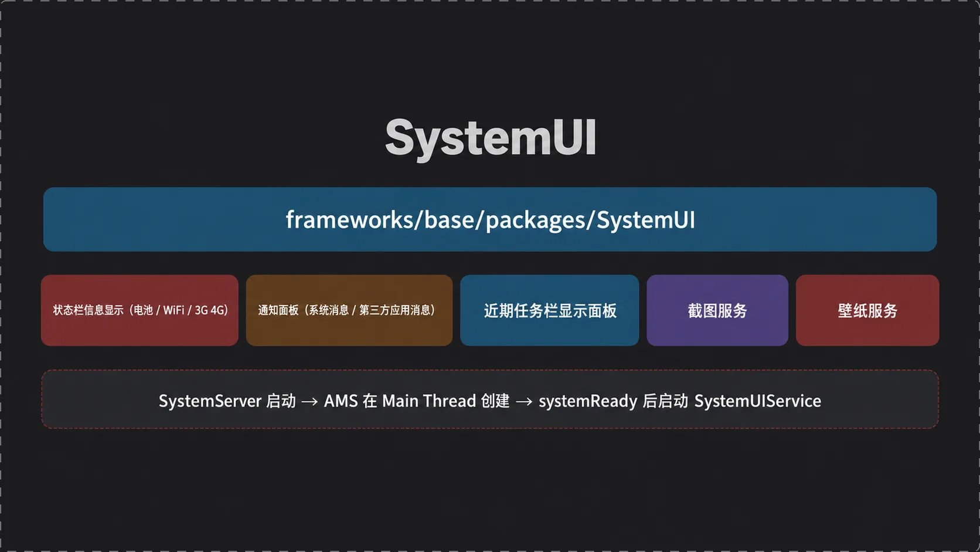This screenshot has height=552, width=980.
Task: Click the SystemServer 启动 flow description box
Action: tap(490, 399)
